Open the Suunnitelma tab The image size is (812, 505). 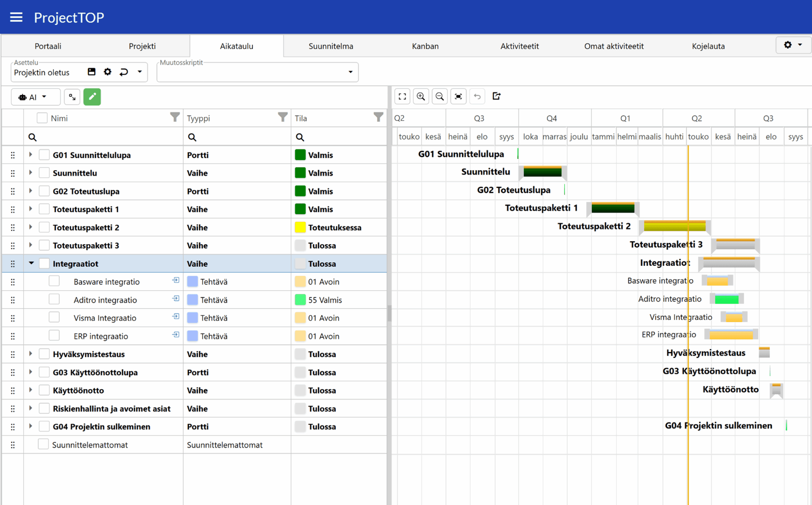click(331, 46)
